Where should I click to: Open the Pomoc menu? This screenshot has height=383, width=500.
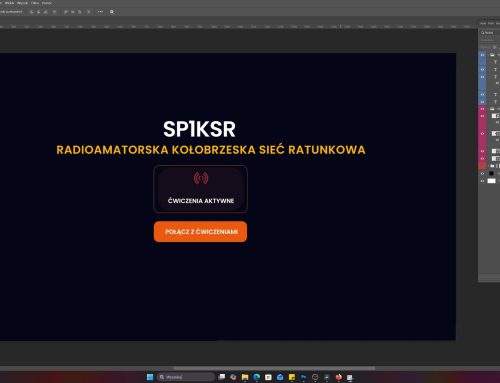tap(47, 3)
